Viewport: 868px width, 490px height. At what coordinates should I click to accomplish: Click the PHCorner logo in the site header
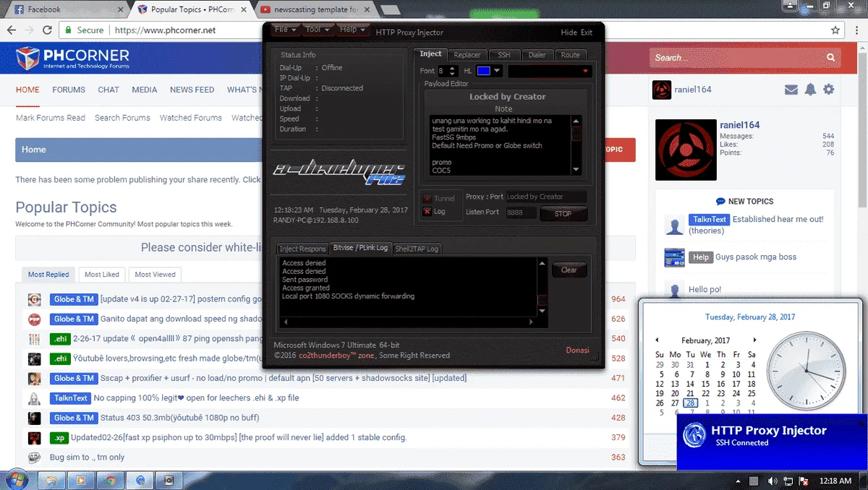(x=73, y=58)
